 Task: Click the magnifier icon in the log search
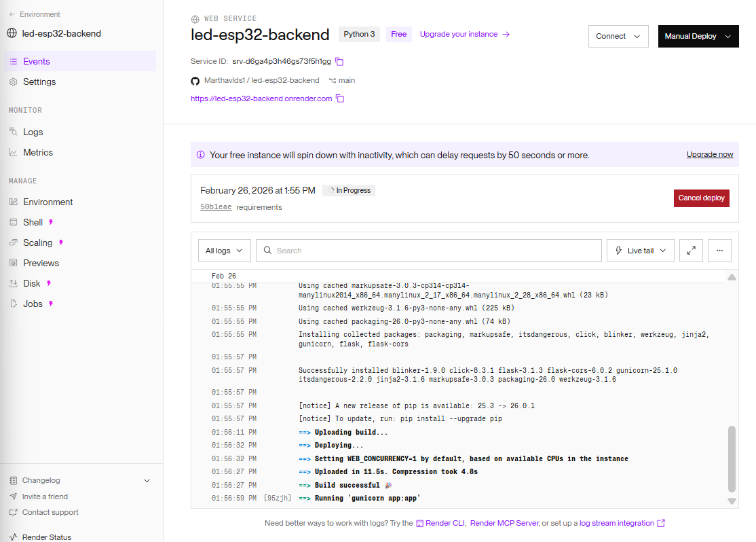click(267, 251)
